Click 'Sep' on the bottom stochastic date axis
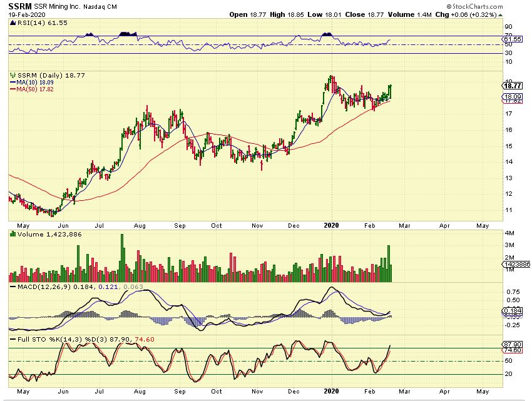Image resolution: width=532 pixels, height=401 pixels. (x=180, y=392)
